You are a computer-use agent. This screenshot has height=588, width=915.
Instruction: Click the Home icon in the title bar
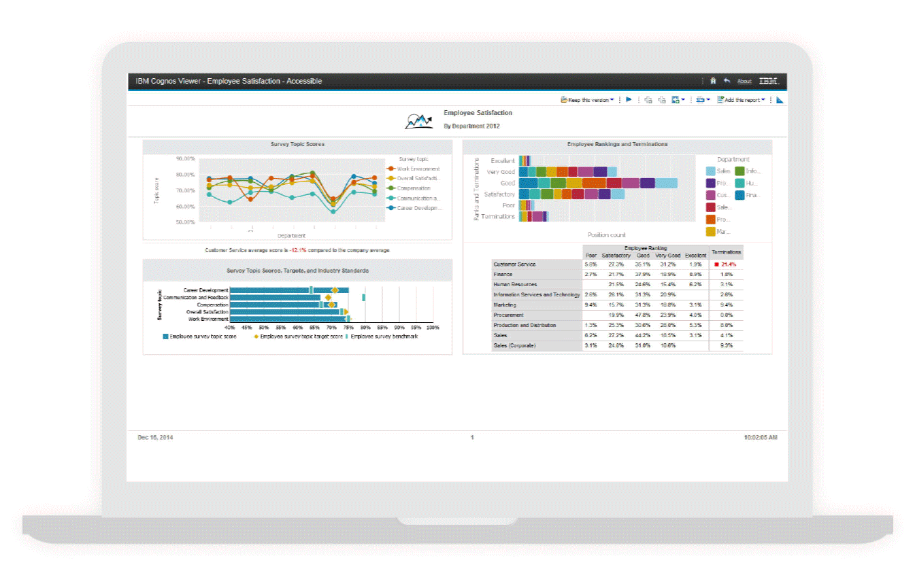pyautogui.click(x=713, y=81)
